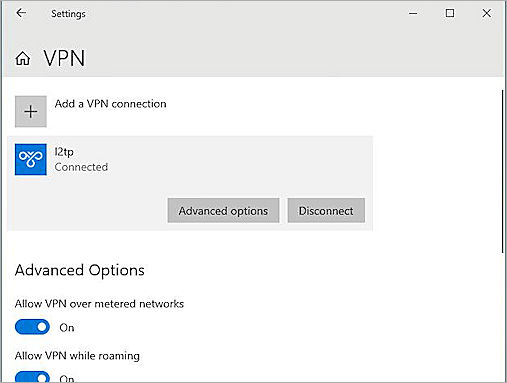Open Settings home via house icon
Image resolution: width=507 pixels, height=383 pixels.
click(x=23, y=58)
